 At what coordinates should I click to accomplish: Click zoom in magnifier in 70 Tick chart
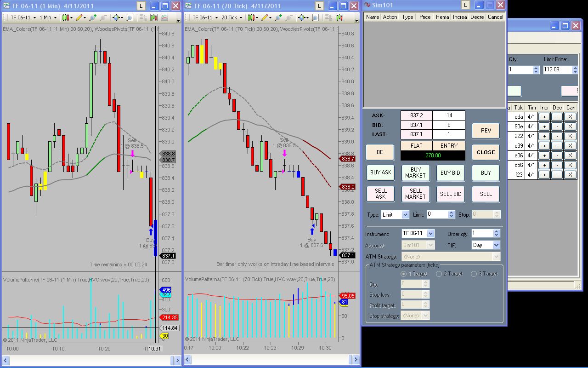278,17
